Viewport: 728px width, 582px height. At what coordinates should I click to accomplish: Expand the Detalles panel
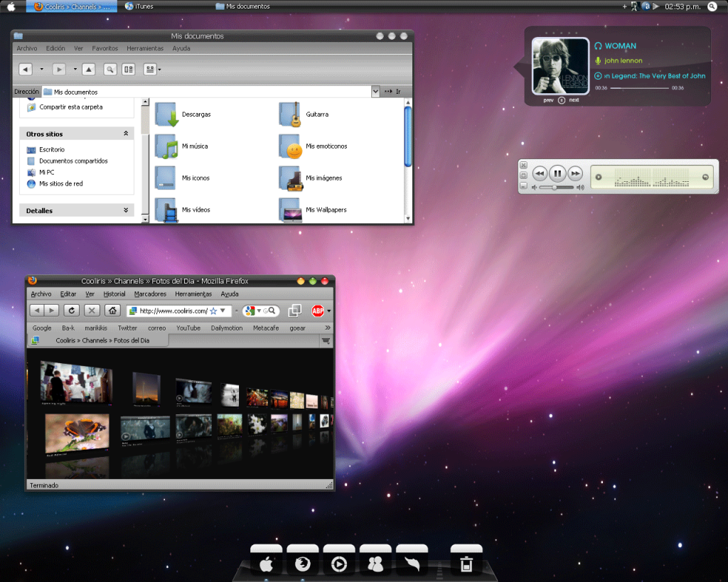126,210
